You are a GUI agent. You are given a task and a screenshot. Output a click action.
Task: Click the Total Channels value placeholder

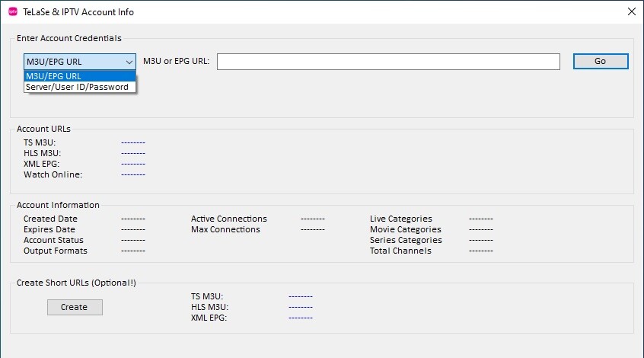(x=480, y=251)
